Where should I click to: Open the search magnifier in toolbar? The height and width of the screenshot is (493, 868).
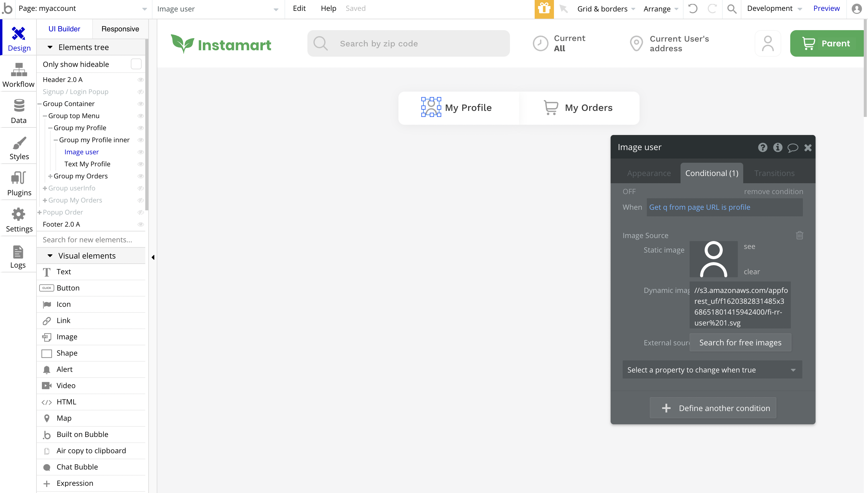click(731, 9)
